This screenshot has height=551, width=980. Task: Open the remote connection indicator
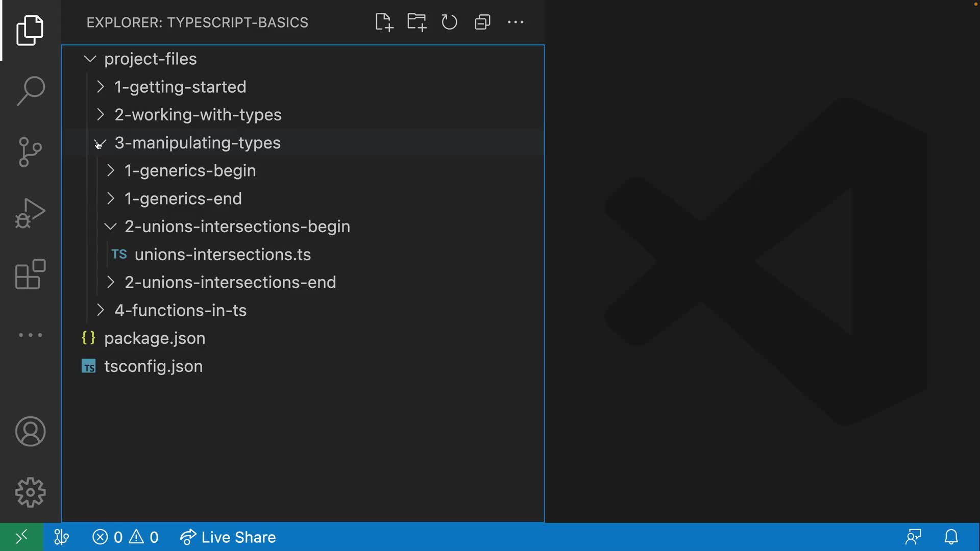[21, 537]
